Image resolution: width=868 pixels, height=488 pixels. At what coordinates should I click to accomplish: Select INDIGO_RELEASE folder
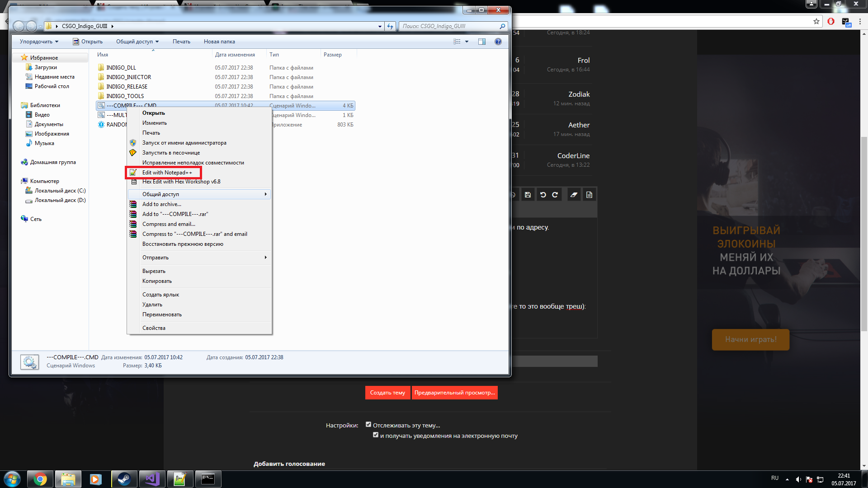point(127,87)
